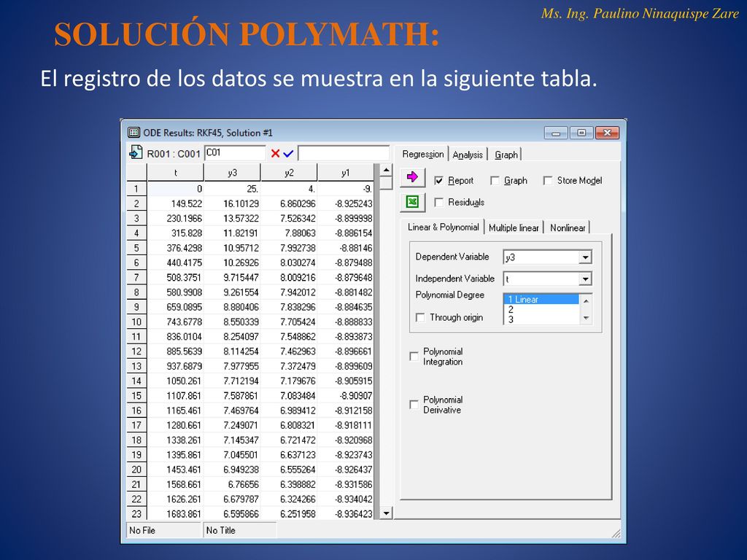Switch to the Regression tab
747x560 pixels.
pyautogui.click(x=422, y=154)
